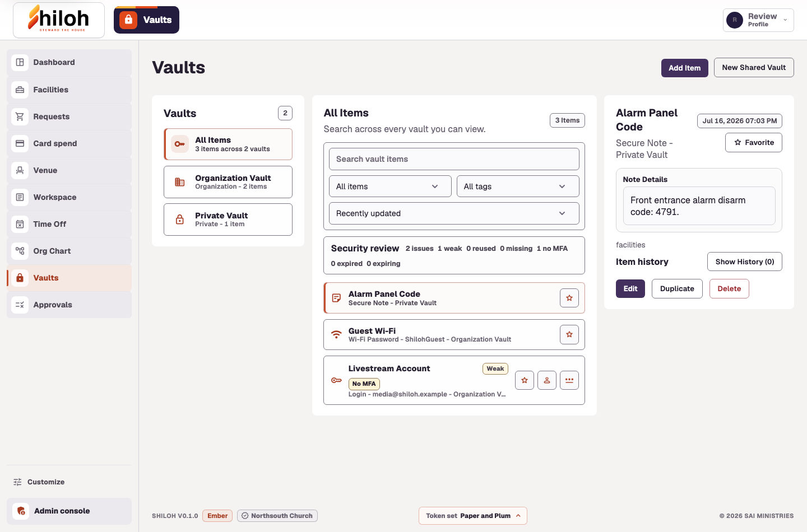
Task: Open the Livestream Account item row
Action: tap(454, 380)
